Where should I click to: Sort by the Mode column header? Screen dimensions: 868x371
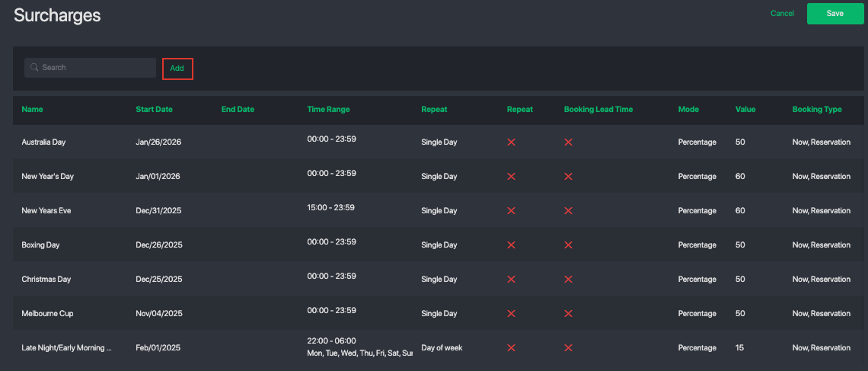(x=688, y=110)
